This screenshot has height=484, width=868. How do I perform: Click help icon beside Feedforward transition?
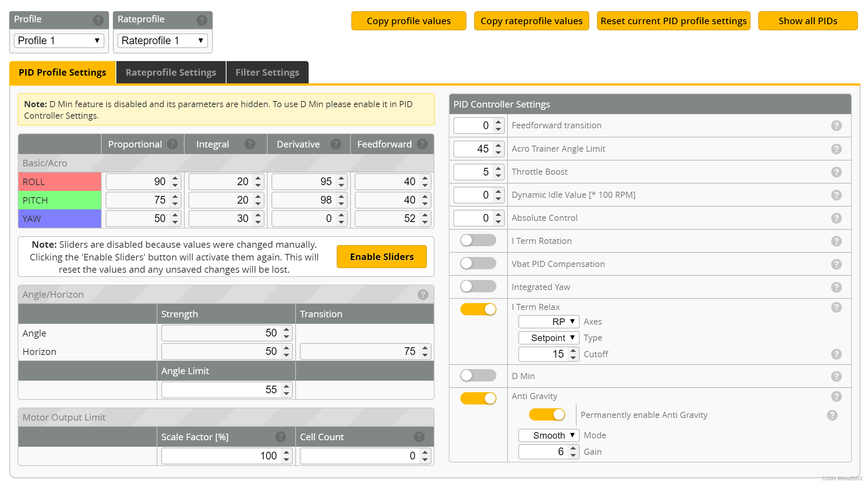click(836, 126)
